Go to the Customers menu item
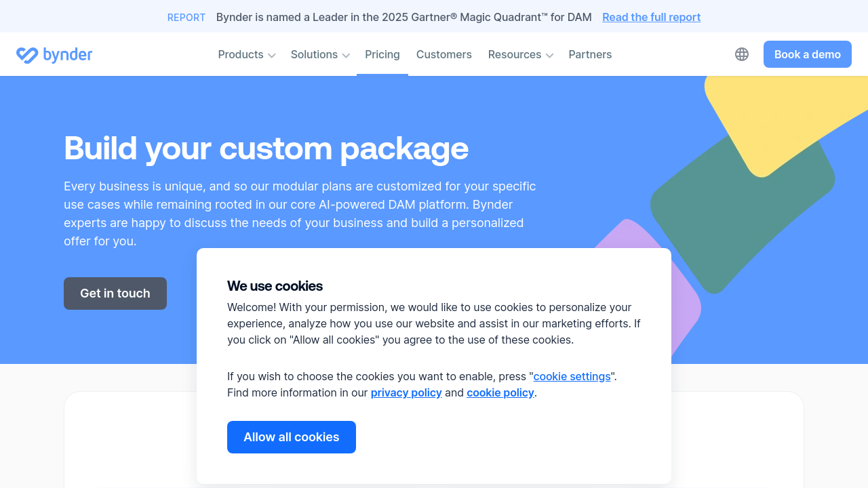The image size is (868, 488). (x=444, y=54)
